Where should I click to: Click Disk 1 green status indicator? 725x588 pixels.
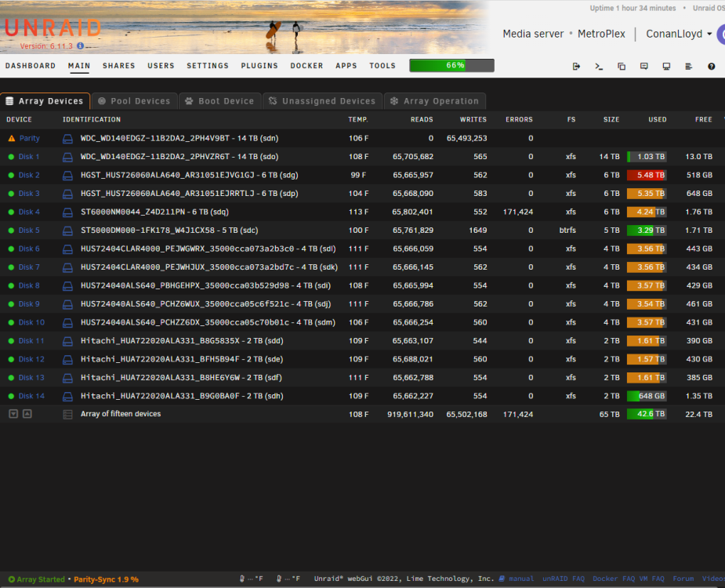[11, 157]
